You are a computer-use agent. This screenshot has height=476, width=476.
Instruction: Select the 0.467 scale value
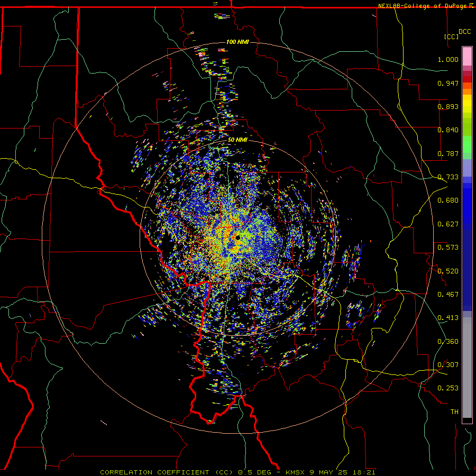tap(448, 295)
